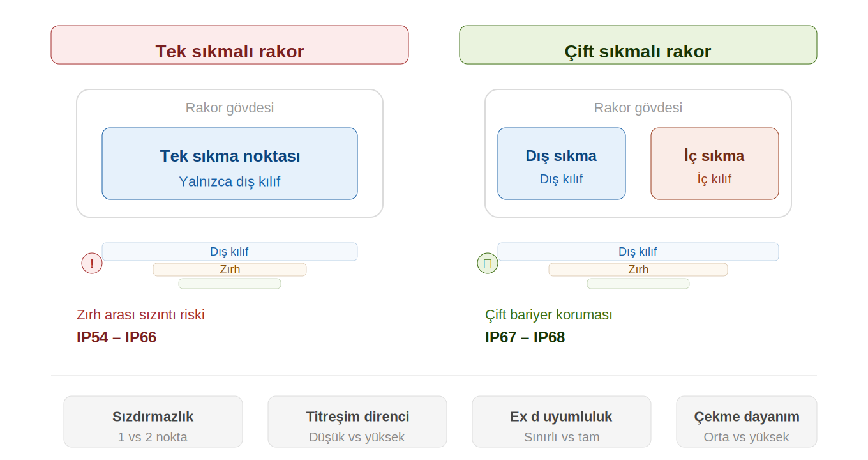Viewport: 868px width, 460px height.
Task: Click the red exclamation warning icon
Action: coord(92,263)
